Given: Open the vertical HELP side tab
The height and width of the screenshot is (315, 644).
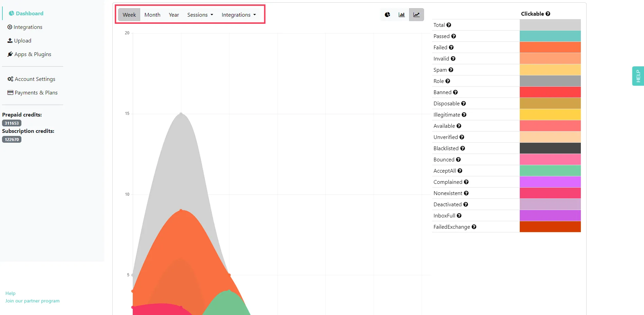Looking at the screenshot, I should coord(638,76).
